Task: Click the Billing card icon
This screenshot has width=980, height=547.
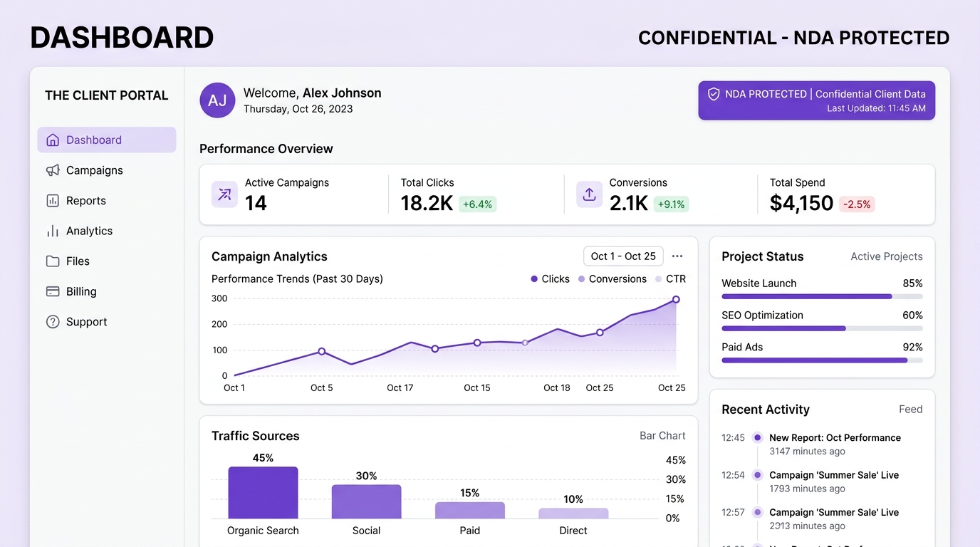Action: pyautogui.click(x=53, y=291)
